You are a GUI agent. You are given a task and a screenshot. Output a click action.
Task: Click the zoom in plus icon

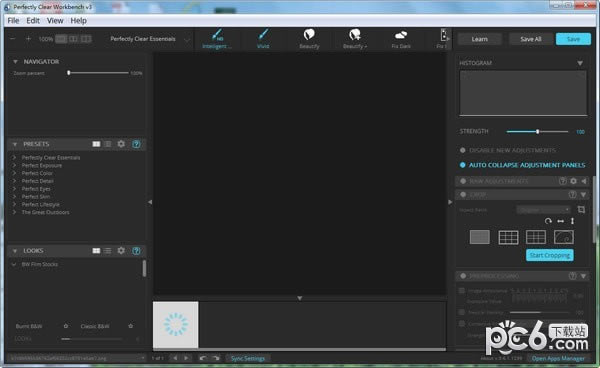pyautogui.click(x=28, y=39)
